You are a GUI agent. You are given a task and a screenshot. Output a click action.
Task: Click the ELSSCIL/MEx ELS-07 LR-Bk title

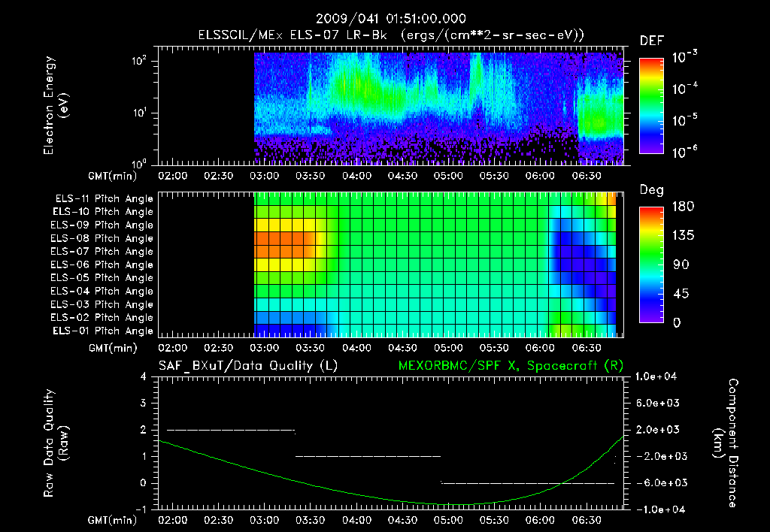pyautogui.click(x=293, y=35)
